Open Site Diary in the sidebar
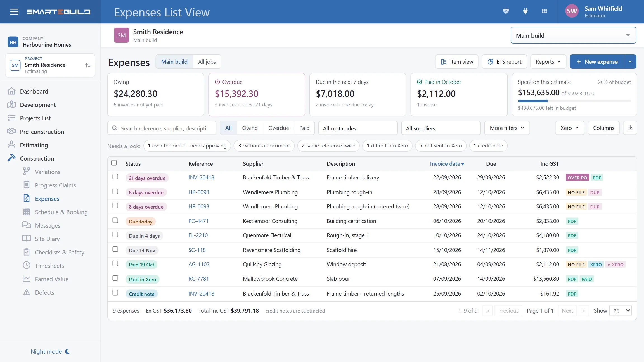 pos(47,239)
